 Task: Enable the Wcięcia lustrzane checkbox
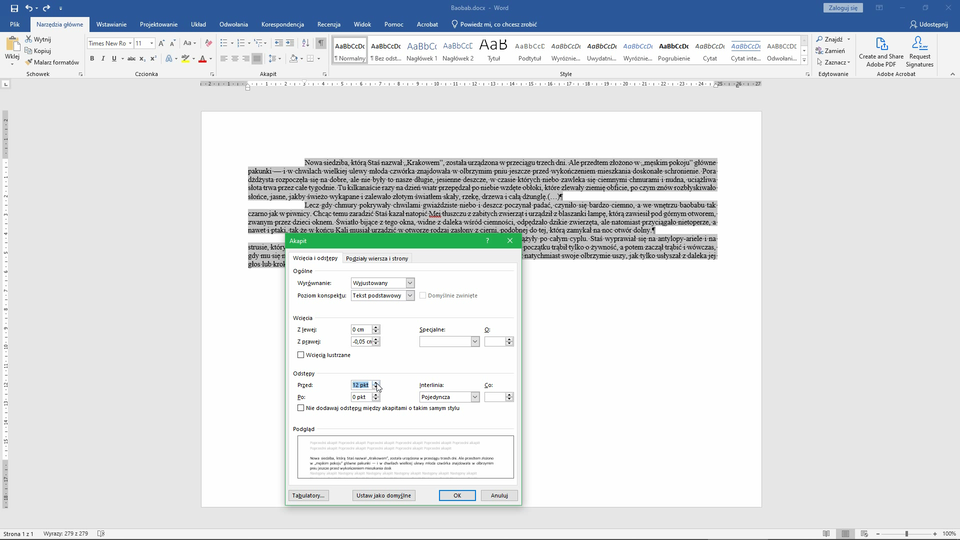(301, 355)
